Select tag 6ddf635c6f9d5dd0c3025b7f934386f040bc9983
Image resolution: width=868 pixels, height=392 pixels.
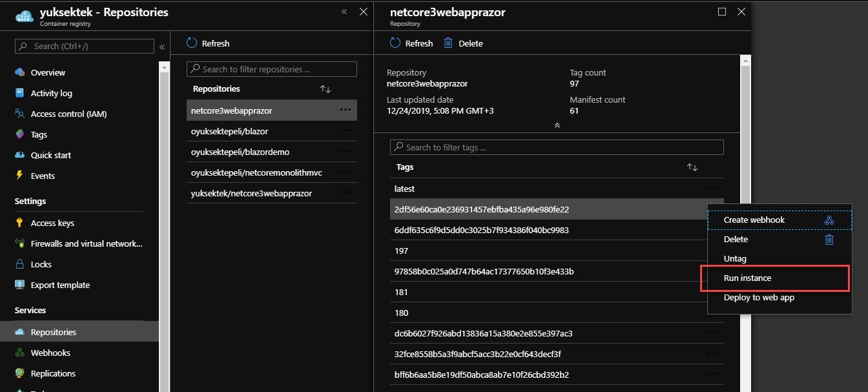(x=549, y=230)
